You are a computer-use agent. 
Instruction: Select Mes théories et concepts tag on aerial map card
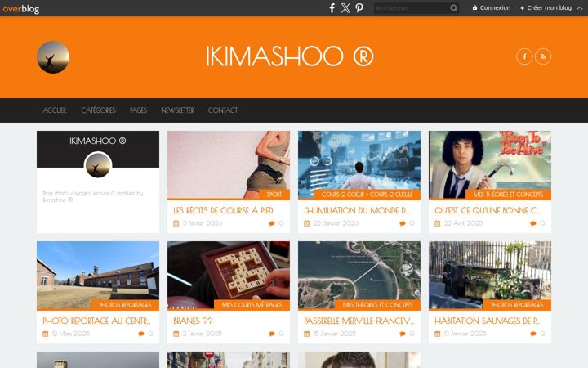(x=377, y=305)
